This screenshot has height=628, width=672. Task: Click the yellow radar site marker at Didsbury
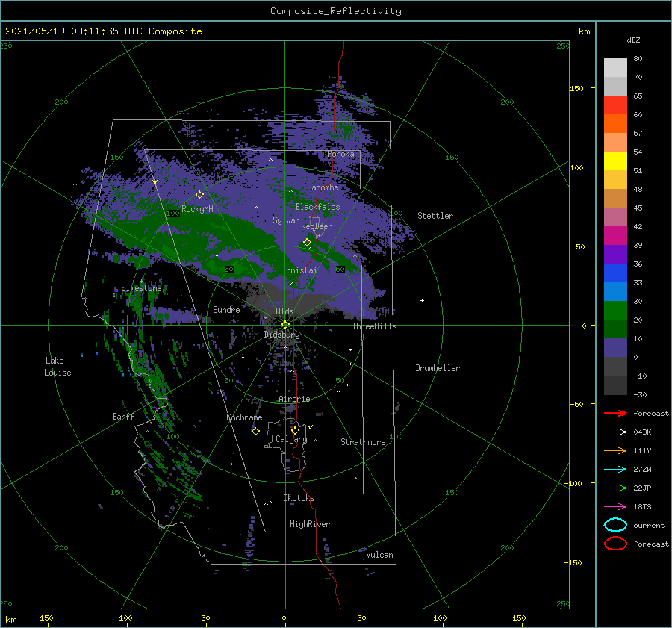(x=285, y=325)
